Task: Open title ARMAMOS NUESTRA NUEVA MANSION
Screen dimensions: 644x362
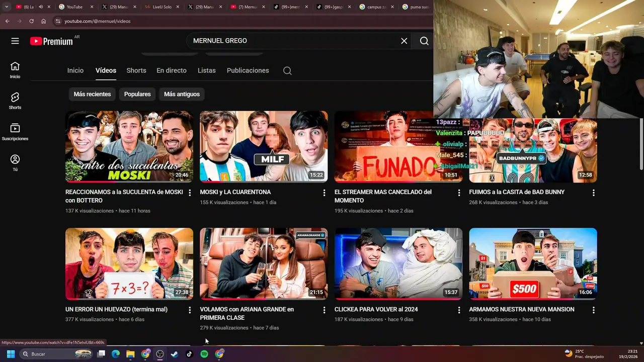Action: (x=522, y=309)
